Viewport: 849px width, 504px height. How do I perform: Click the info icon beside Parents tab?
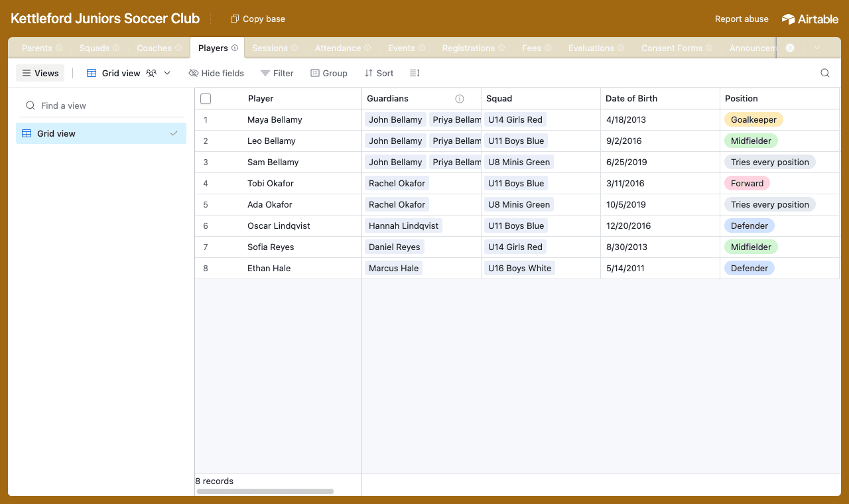click(59, 48)
